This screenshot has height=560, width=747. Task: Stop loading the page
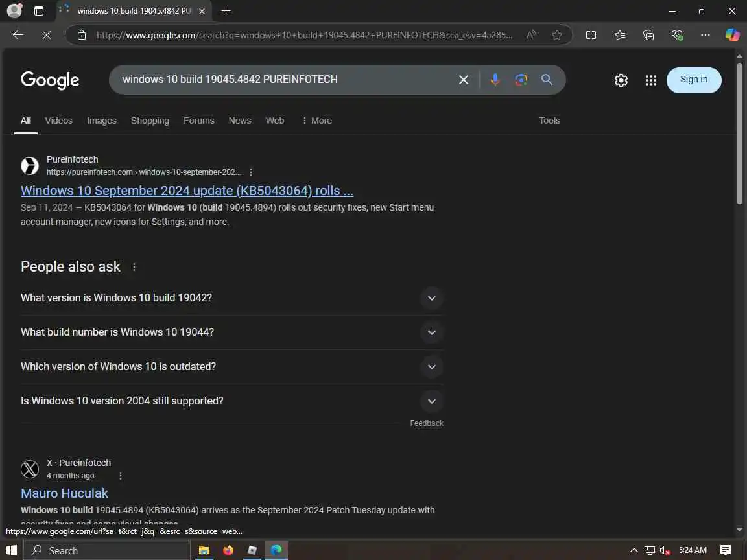tap(46, 35)
